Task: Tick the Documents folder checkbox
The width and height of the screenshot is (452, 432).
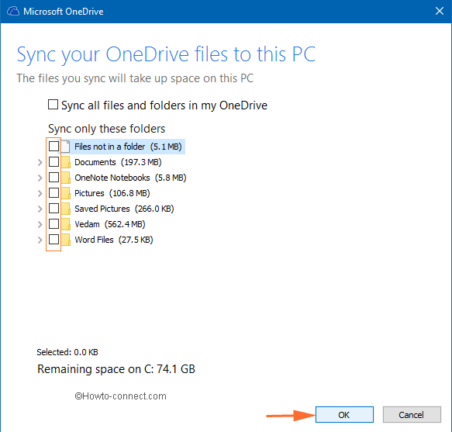Action: [x=54, y=162]
